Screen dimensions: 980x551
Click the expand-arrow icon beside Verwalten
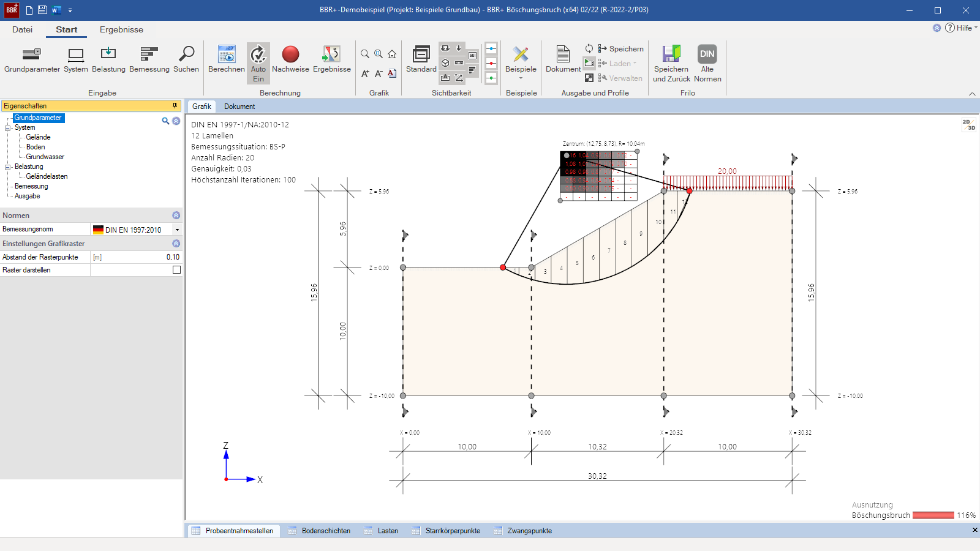click(589, 78)
